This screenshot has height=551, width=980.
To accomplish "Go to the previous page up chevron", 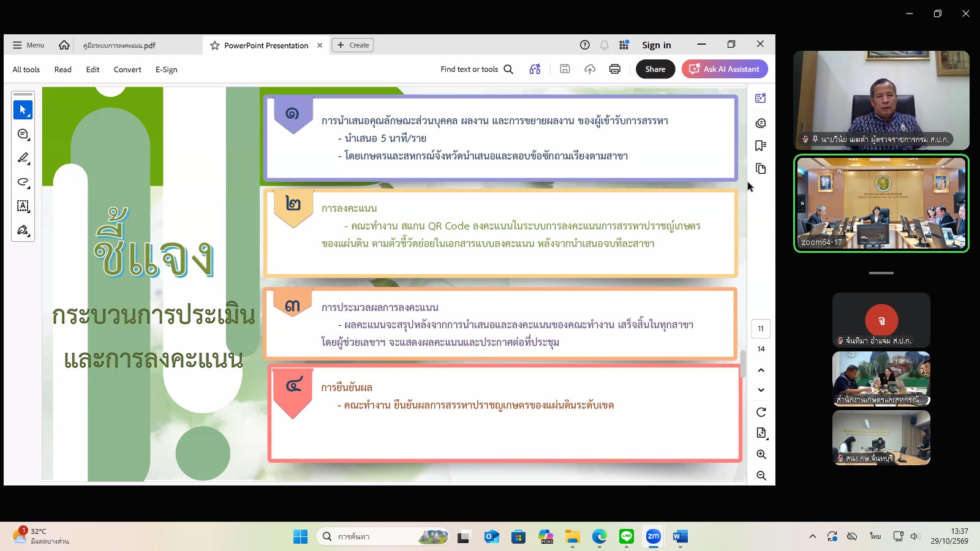I will [761, 370].
